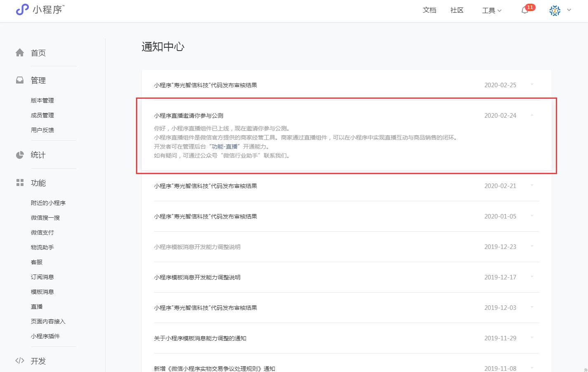This screenshot has height=372, width=588.
Task: Select 功能 section in sidebar
Action: click(38, 183)
